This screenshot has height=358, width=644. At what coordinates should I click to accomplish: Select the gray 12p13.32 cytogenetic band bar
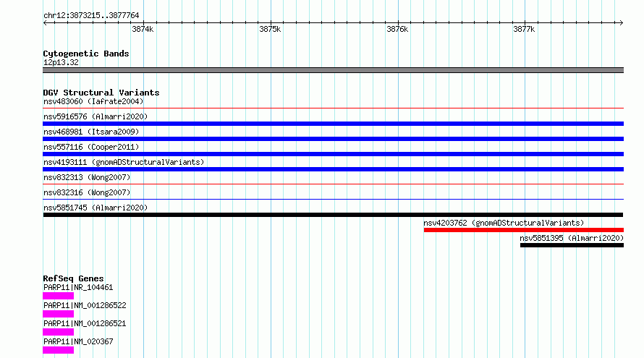click(x=333, y=70)
